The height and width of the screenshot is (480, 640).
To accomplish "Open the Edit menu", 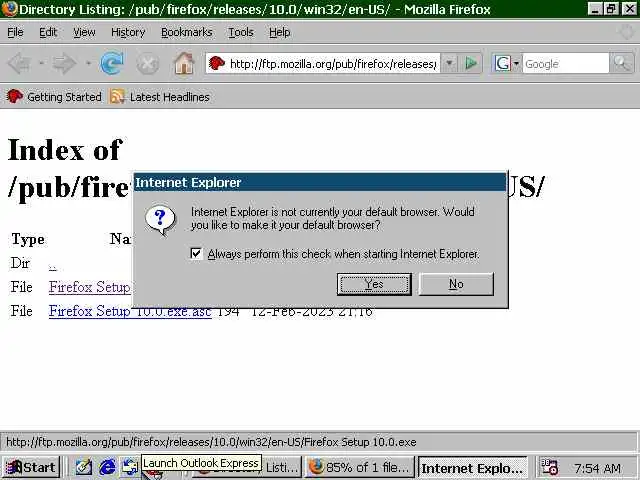I will pos(48,32).
